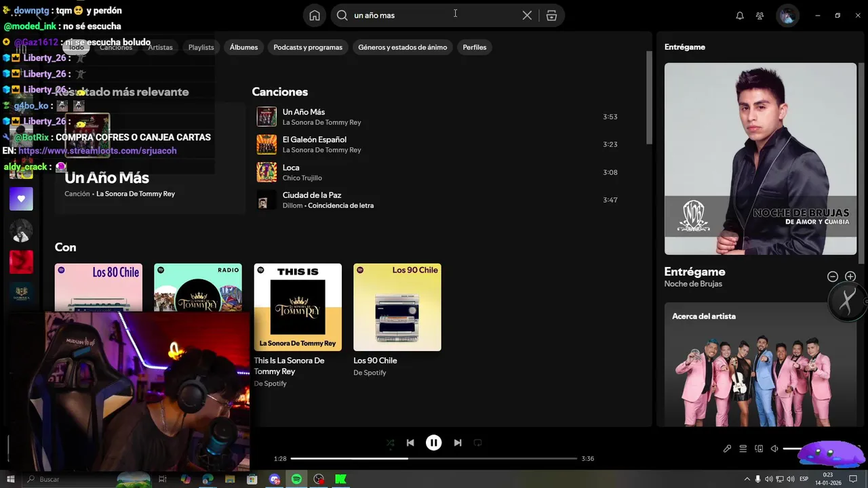Open the red album cover in sidebar
Screen dimensions: 868x488
(21, 262)
